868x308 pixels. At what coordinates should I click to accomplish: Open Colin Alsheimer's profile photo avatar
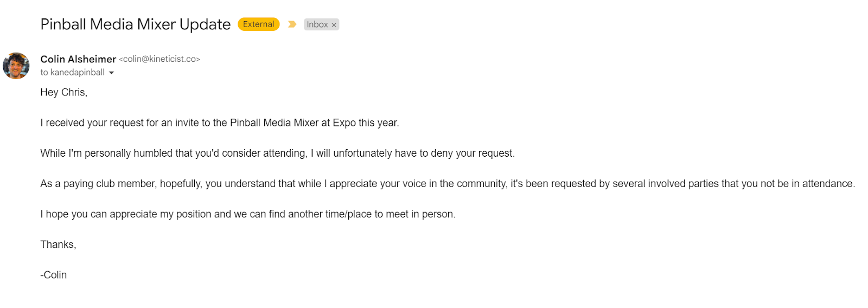[x=16, y=66]
